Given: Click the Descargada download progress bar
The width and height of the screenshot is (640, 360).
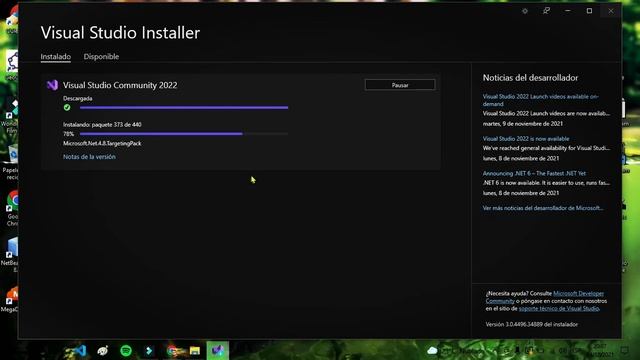Looking at the screenshot, I should [x=184, y=108].
